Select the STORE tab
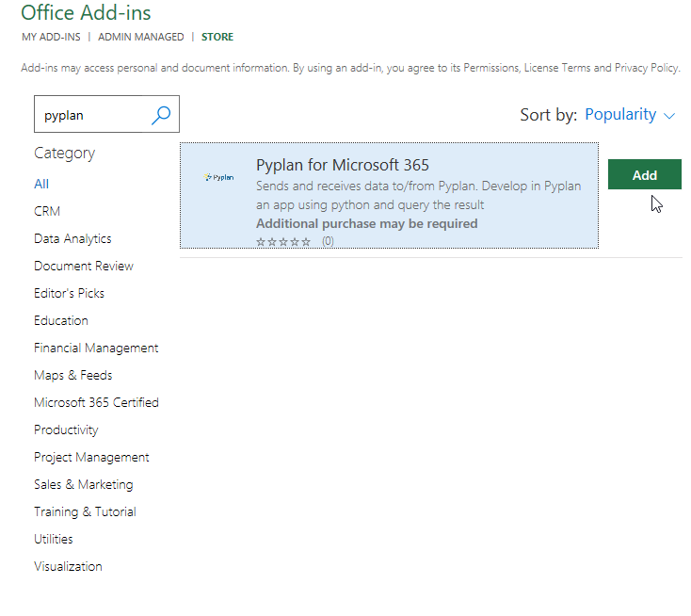The image size is (691, 616). 217,37
